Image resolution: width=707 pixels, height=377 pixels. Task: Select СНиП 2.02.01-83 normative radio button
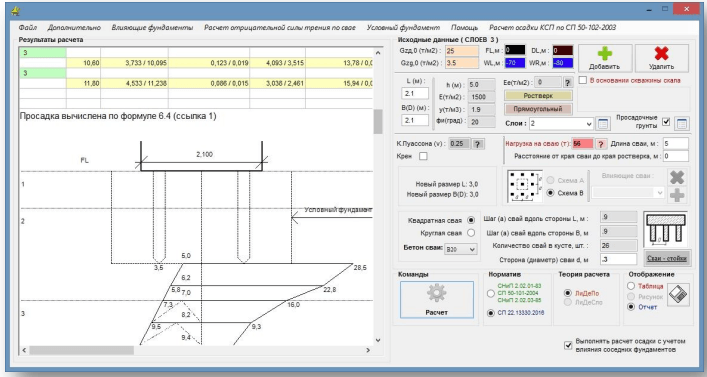coord(491,293)
